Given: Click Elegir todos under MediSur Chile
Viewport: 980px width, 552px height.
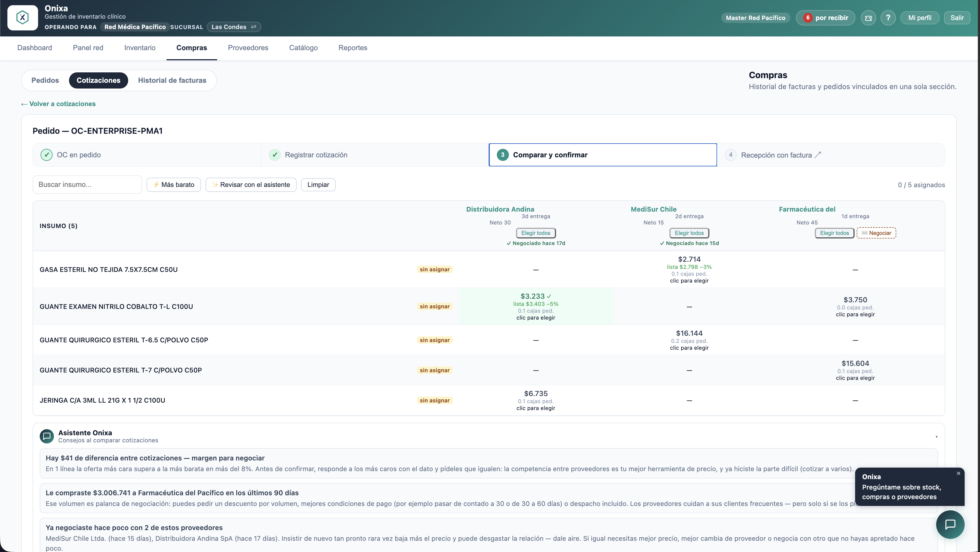Looking at the screenshot, I should click(x=689, y=233).
